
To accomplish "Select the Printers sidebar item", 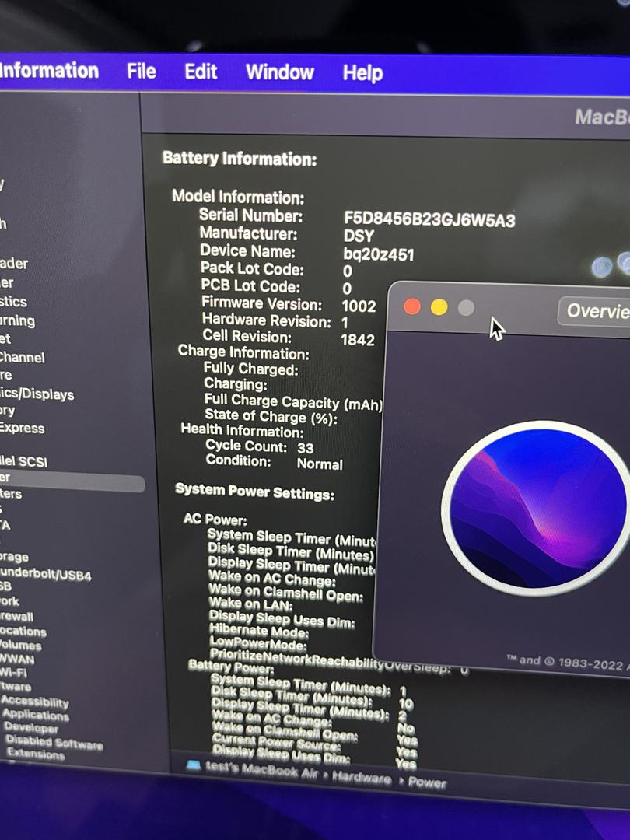I will pos(11,493).
